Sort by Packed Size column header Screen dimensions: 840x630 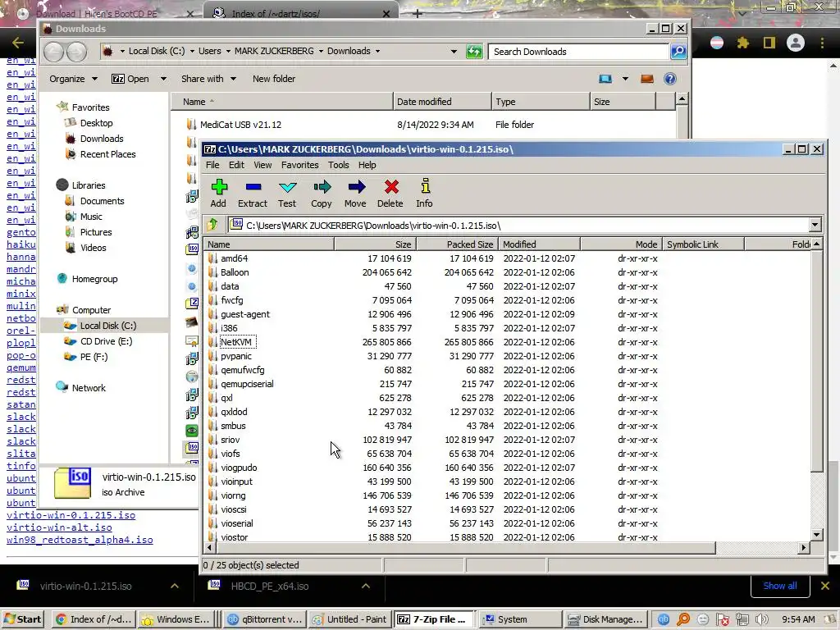click(x=457, y=244)
